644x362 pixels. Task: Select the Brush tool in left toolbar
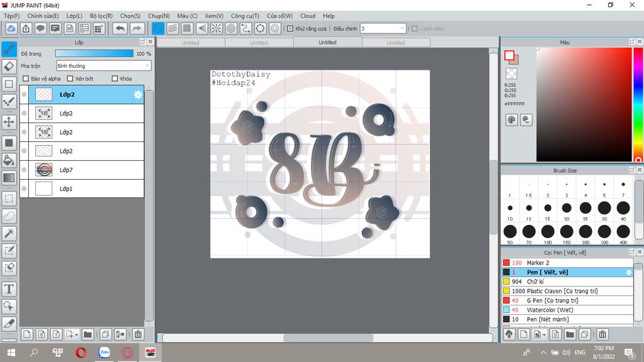click(x=9, y=48)
